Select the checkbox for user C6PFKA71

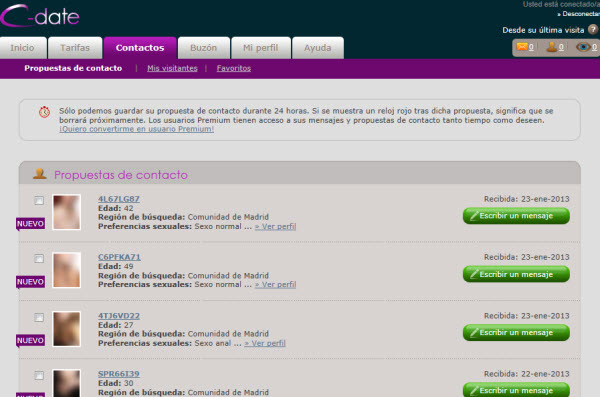pos(39,259)
